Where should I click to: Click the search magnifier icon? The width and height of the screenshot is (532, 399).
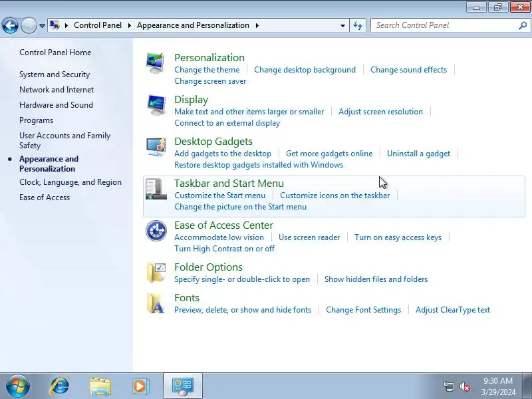[523, 25]
